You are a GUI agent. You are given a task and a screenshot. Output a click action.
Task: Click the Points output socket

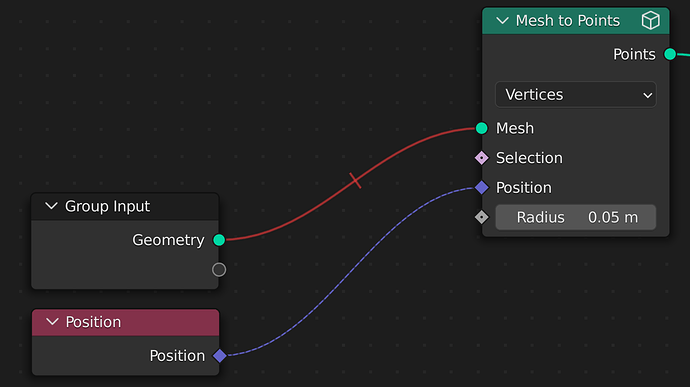click(x=670, y=54)
